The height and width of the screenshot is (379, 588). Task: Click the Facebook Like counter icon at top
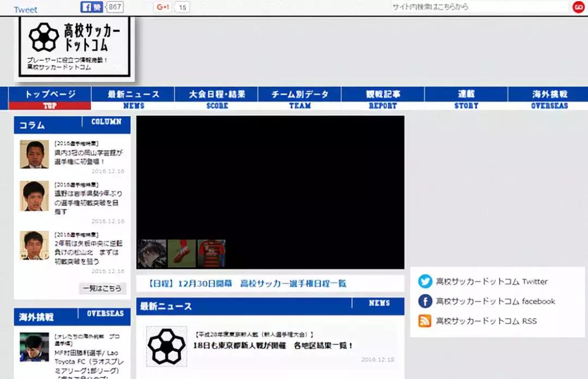point(89,7)
